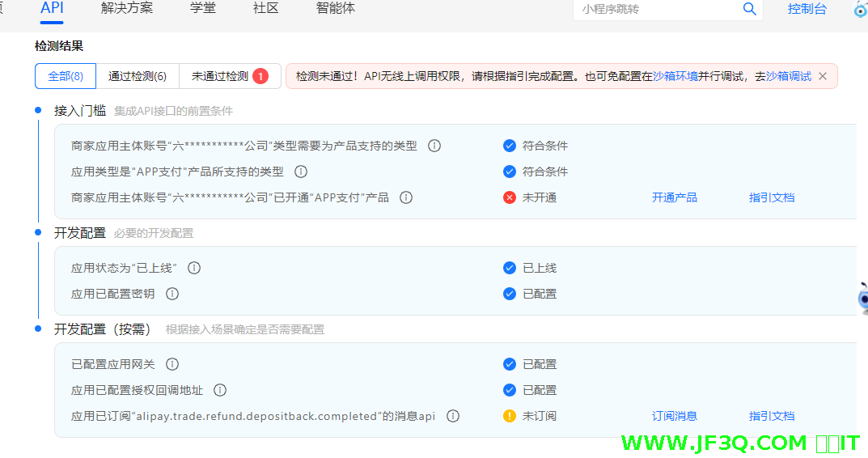The height and width of the screenshot is (458, 868).
Task: Click the robot assistant icon beside 控制台
Action: pyautogui.click(x=862, y=10)
